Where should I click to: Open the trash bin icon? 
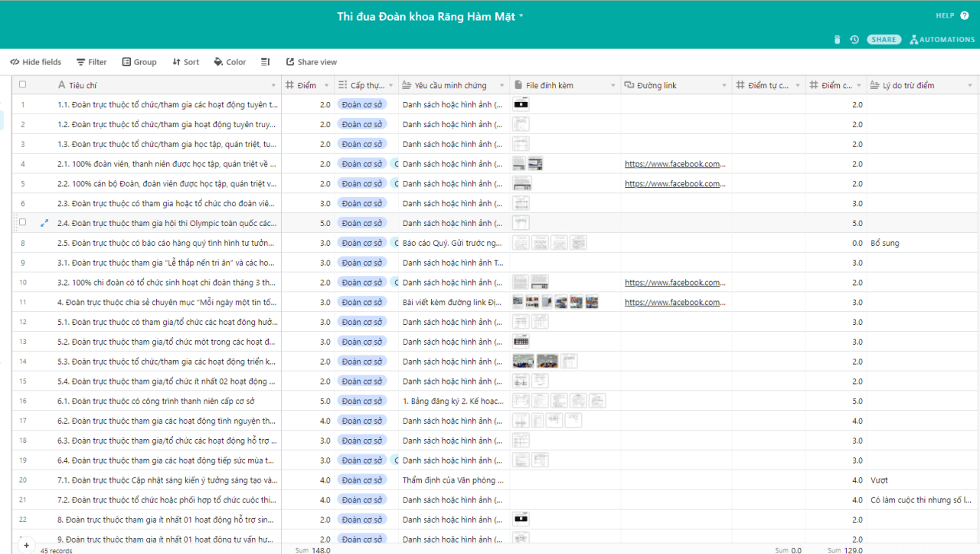tap(837, 40)
